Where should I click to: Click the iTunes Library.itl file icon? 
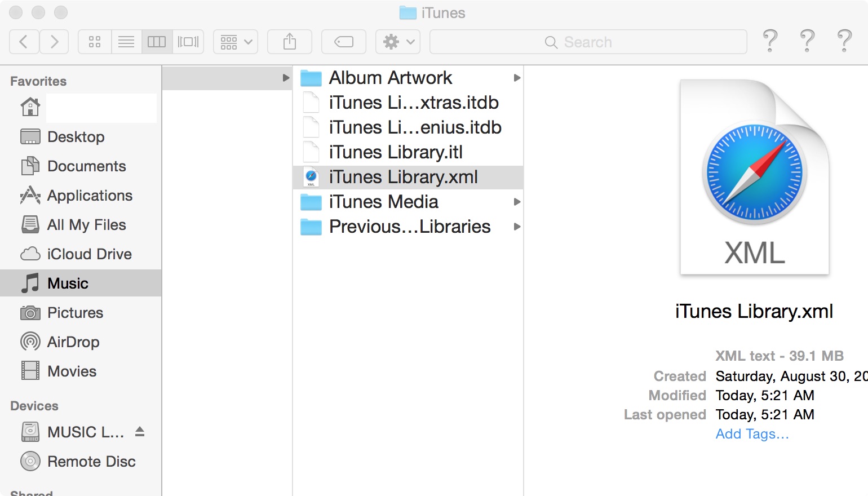(x=311, y=152)
